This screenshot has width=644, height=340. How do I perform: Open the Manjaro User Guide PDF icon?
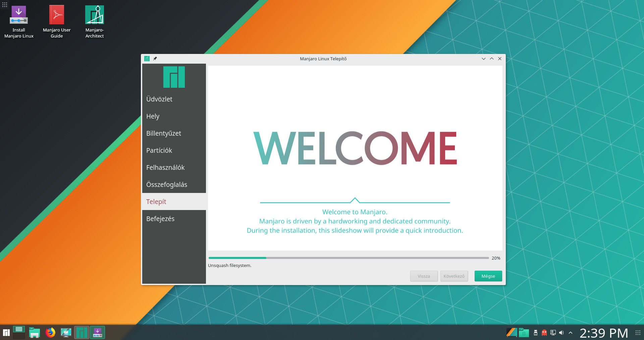coord(57,22)
